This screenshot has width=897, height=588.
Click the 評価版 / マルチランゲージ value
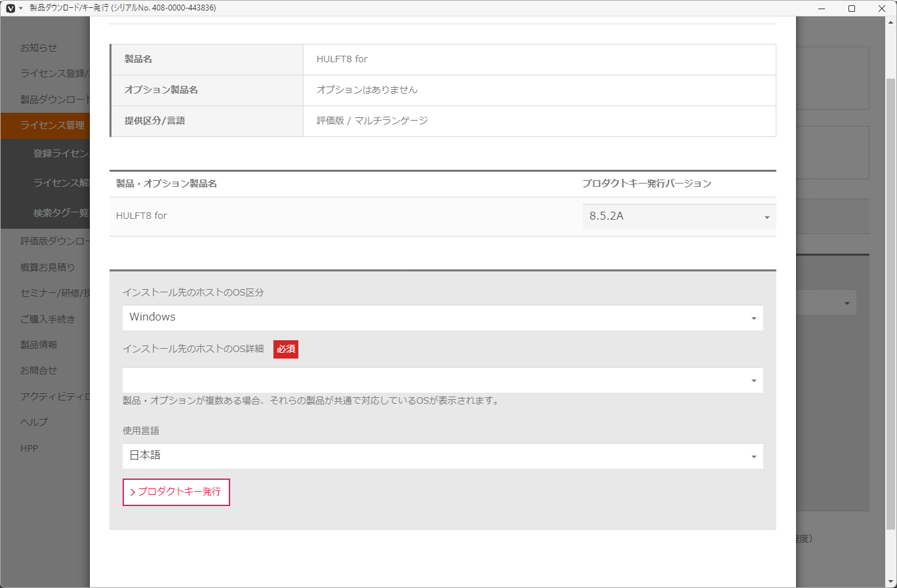tap(372, 121)
